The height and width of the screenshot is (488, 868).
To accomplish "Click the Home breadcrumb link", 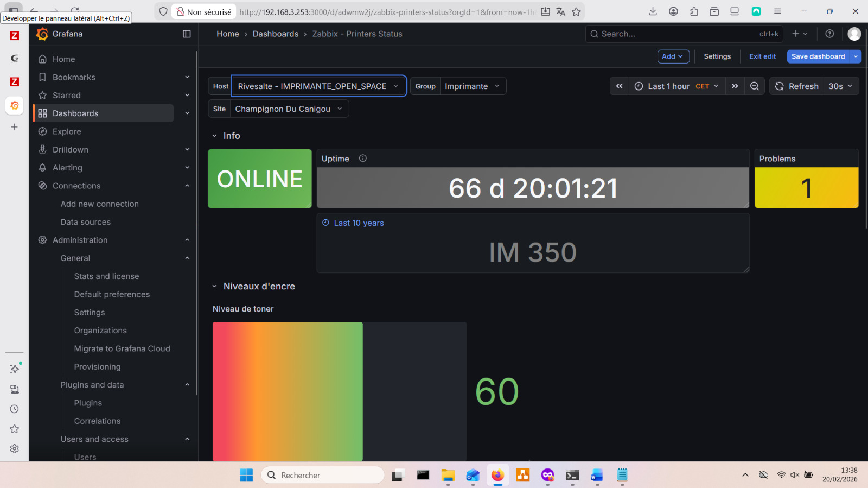I will pyautogui.click(x=228, y=34).
